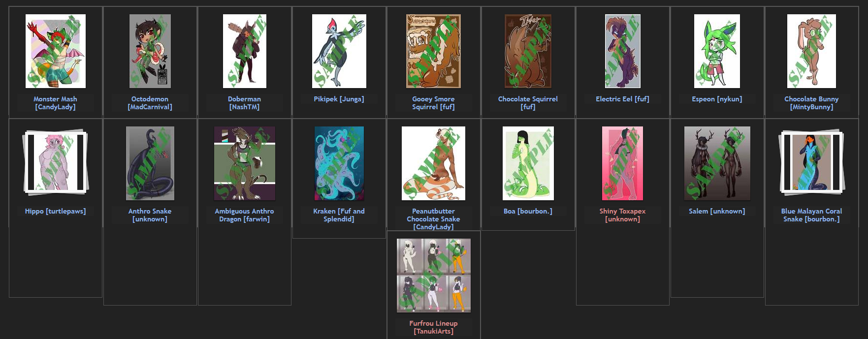View the Chocolate Squirrel thumbnail image
This screenshot has width=868, height=339.
click(x=528, y=51)
